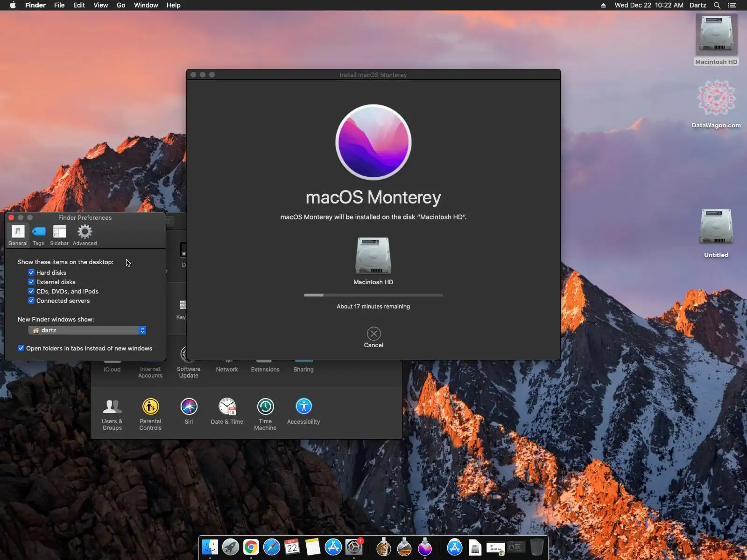Switch to Advanced tab in Finder Preferences
The width and height of the screenshot is (747, 560).
[x=85, y=235]
